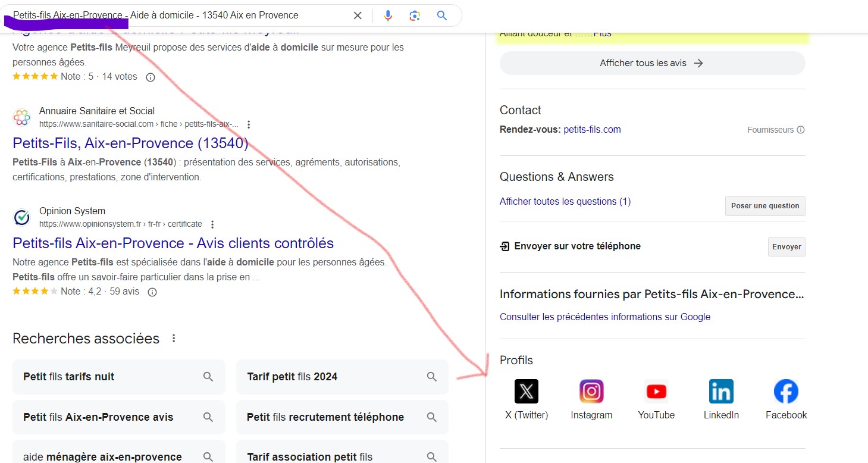The image size is (868, 463).
Task: Open the Facebook profile icon
Action: pos(786,392)
